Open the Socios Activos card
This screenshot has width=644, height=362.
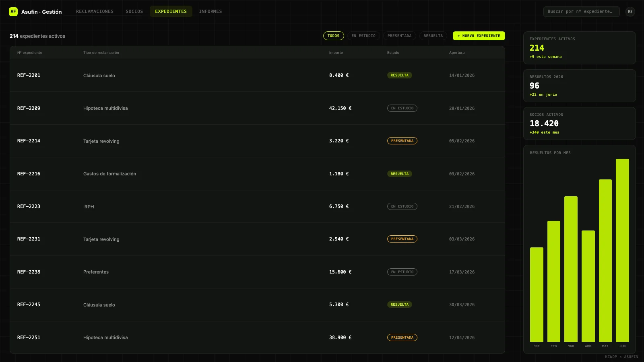pos(580,123)
